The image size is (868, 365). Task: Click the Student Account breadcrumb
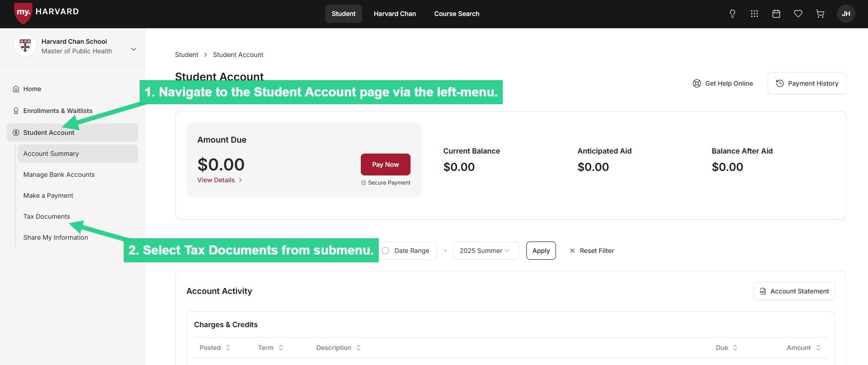click(238, 55)
